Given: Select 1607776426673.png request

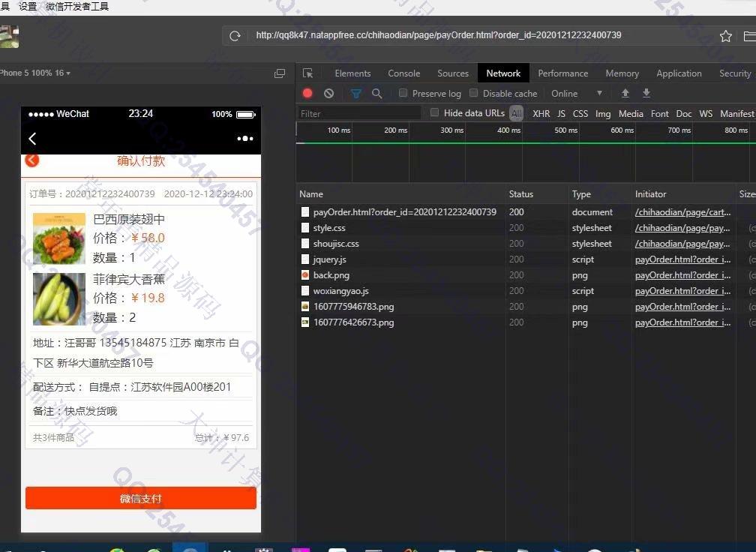Looking at the screenshot, I should [x=353, y=322].
